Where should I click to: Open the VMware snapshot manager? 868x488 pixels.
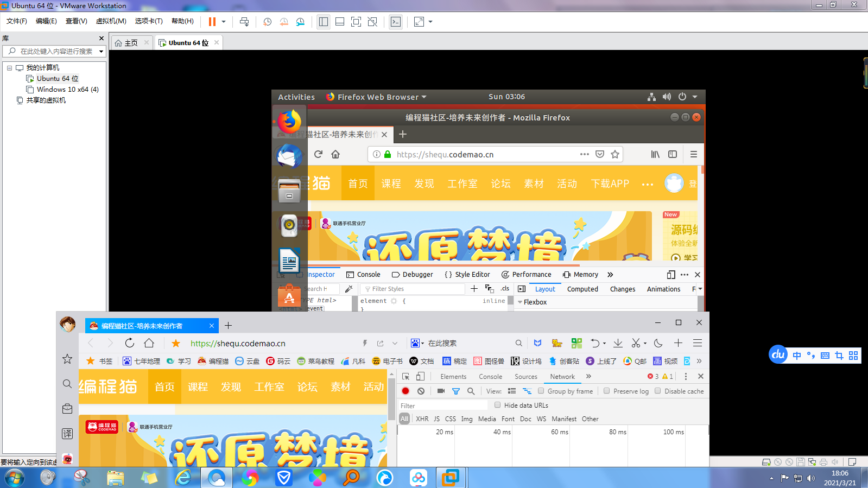300,22
